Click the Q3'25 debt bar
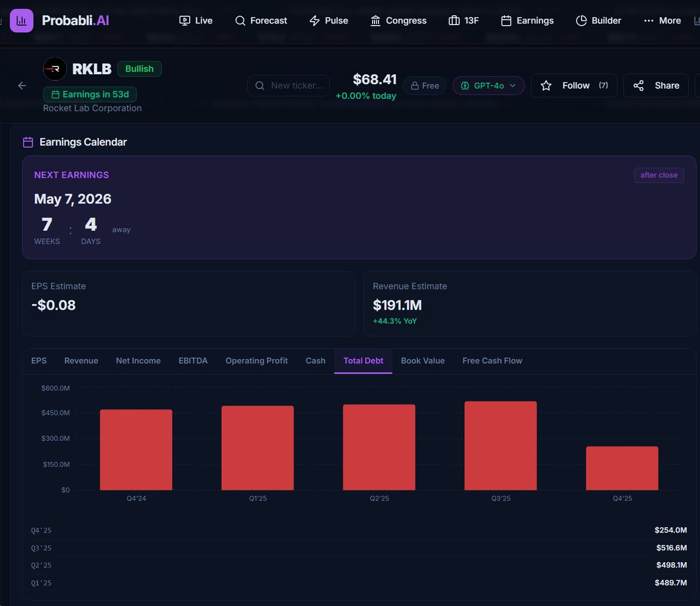Screen dimensions: 700x606 pos(501,445)
